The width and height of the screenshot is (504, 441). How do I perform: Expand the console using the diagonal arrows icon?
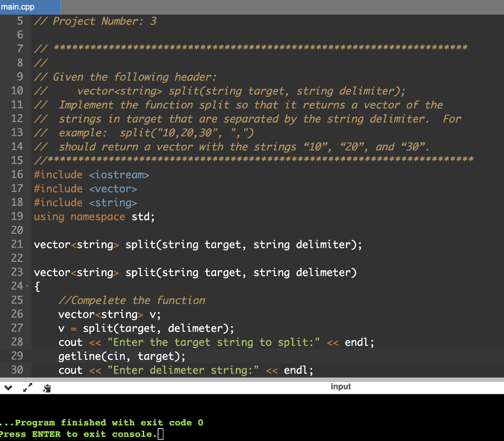click(x=28, y=387)
